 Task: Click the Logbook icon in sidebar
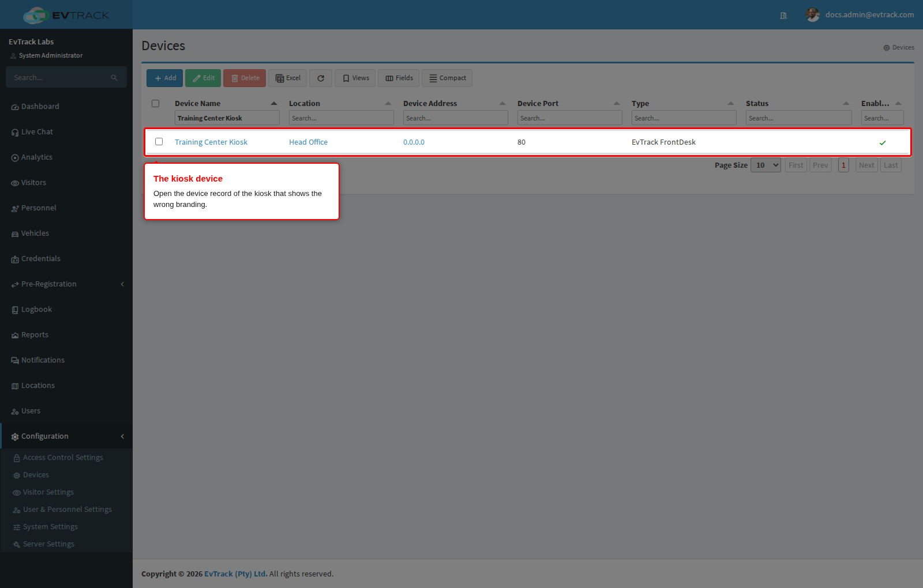[x=15, y=310]
